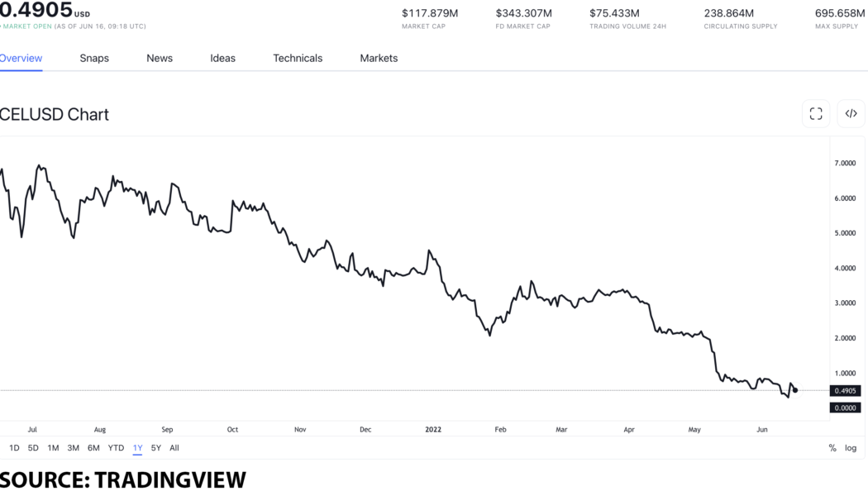
Task: Select the 5Y chart timeframe
Action: pos(155,447)
